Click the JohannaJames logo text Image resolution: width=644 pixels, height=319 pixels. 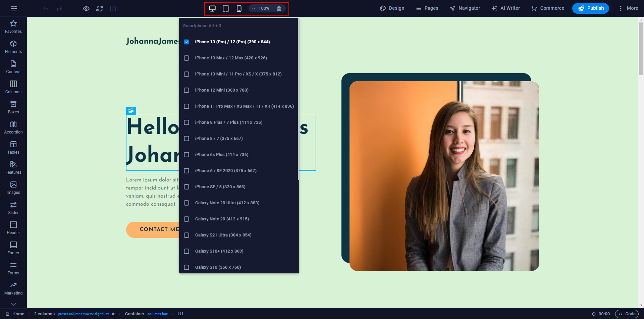[153, 41]
